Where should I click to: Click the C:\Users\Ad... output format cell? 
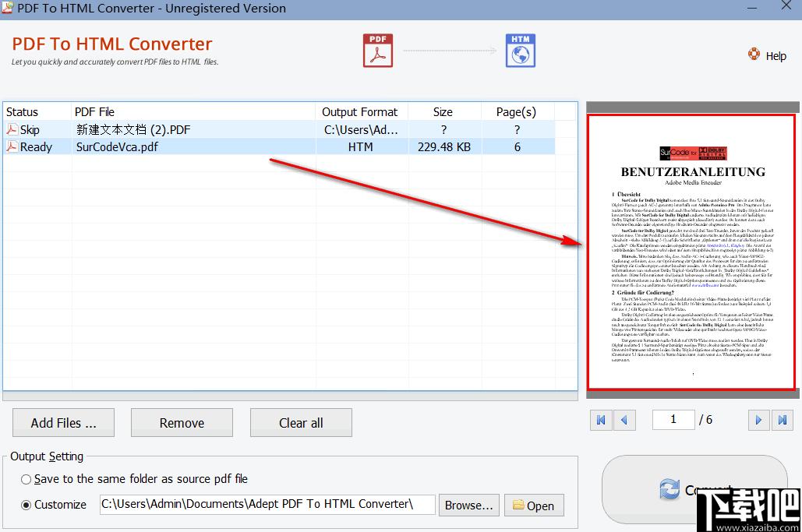361,130
